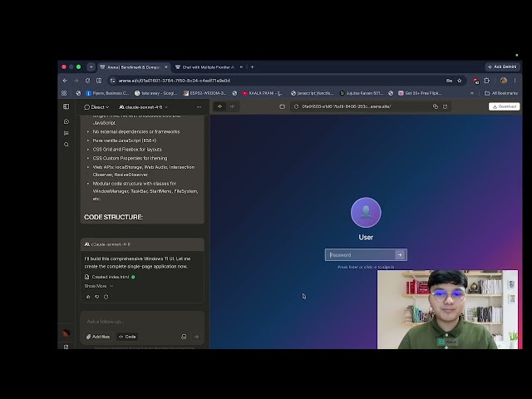532x399 pixels.
Task: Regenerate the response with retry icon
Action: point(106,297)
